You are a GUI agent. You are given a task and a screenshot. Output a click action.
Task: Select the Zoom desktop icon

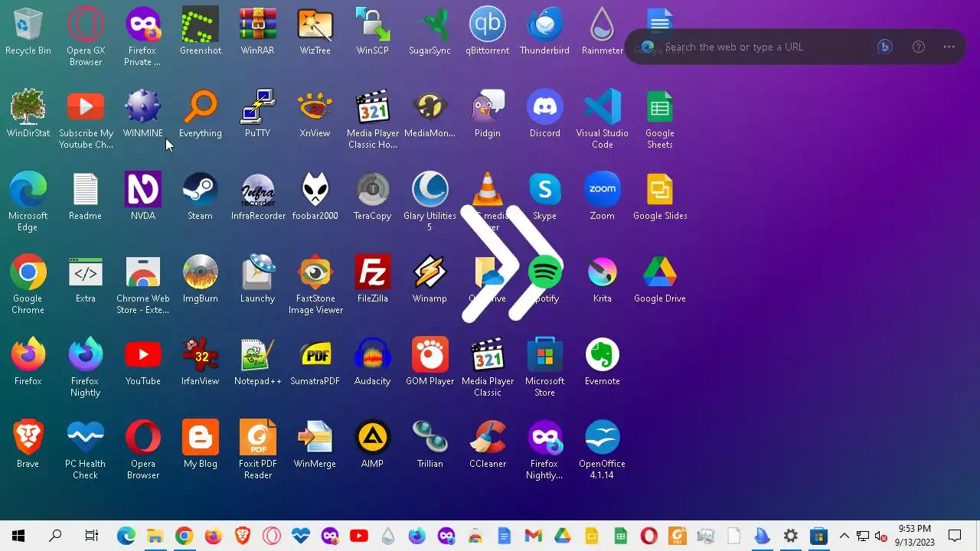point(603,197)
